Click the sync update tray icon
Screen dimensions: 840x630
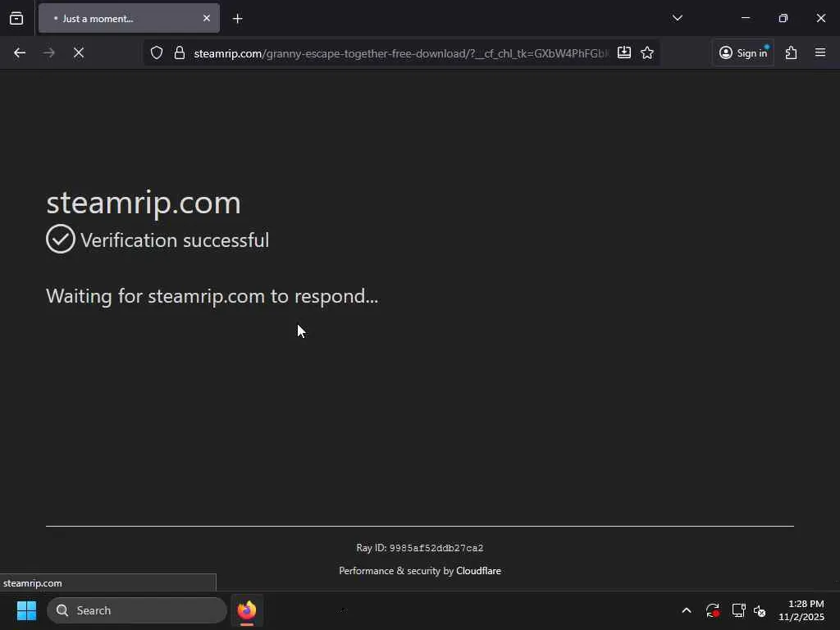(713, 610)
